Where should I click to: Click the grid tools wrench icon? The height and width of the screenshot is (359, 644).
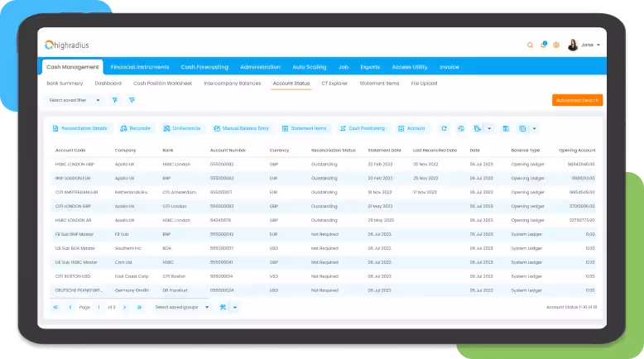(223, 308)
